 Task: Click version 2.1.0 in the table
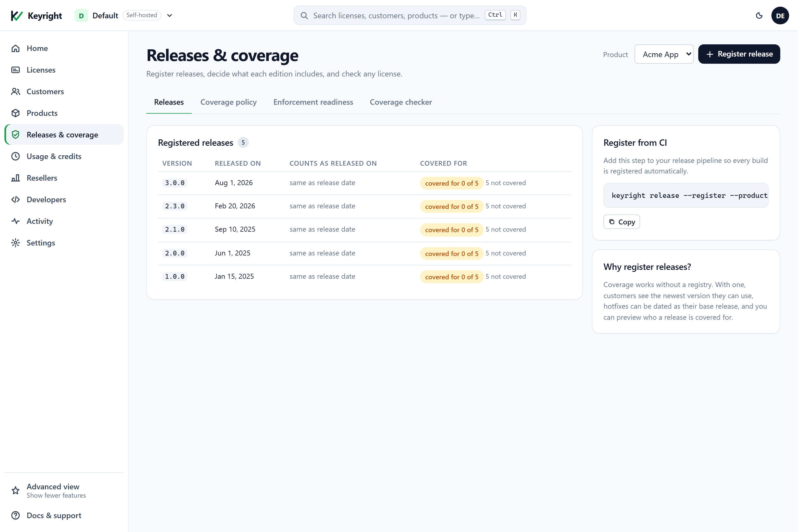[x=175, y=230]
